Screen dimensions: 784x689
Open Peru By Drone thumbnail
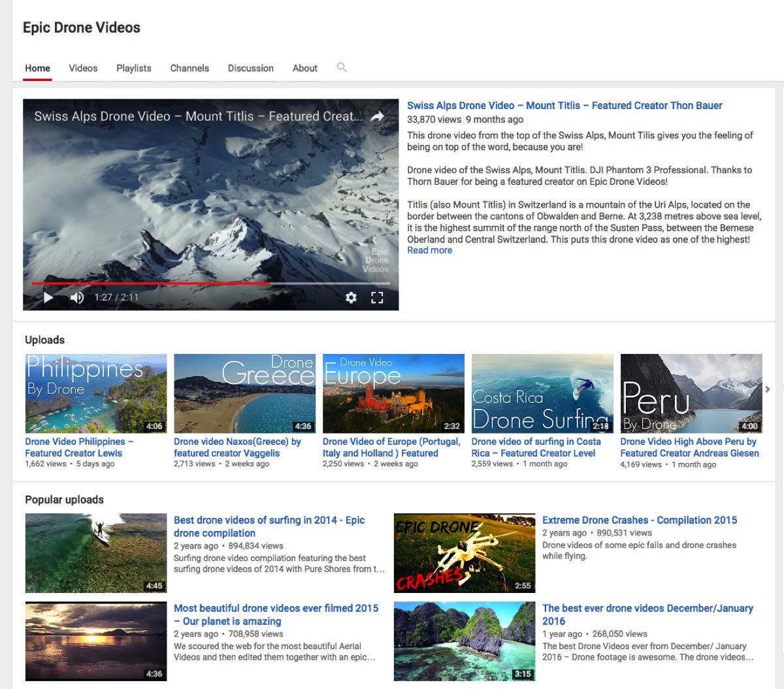(x=691, y=393)
